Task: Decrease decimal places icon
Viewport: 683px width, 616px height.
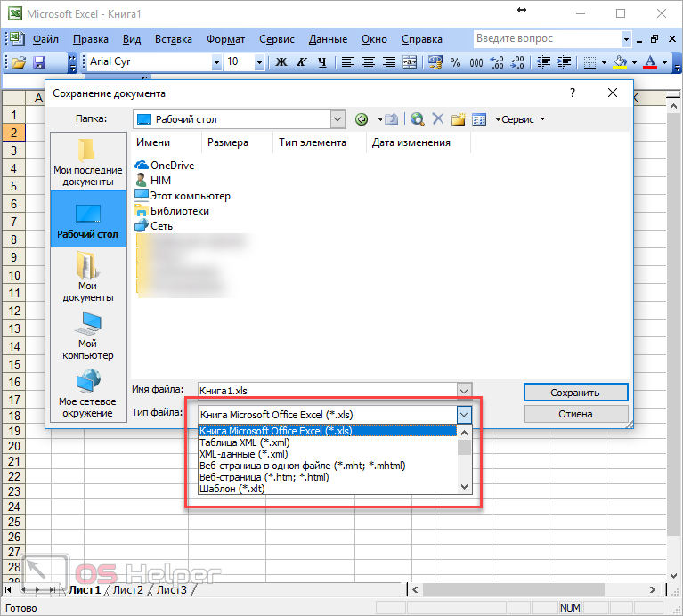Action: tap(517, 62)
